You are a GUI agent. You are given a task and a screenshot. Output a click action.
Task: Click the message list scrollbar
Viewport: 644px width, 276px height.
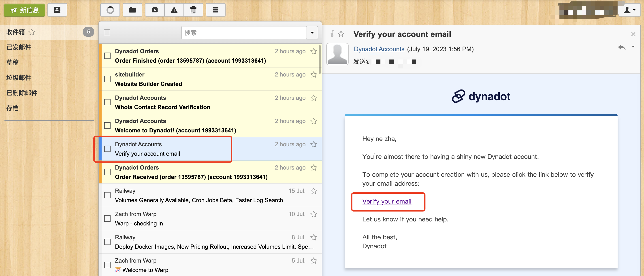[x=320, y=59]
